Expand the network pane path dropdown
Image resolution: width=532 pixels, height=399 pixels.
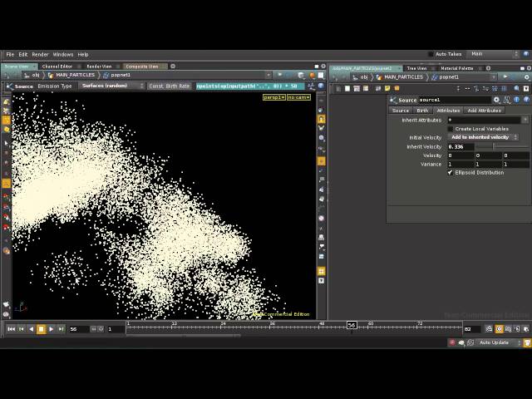(493, 77)
